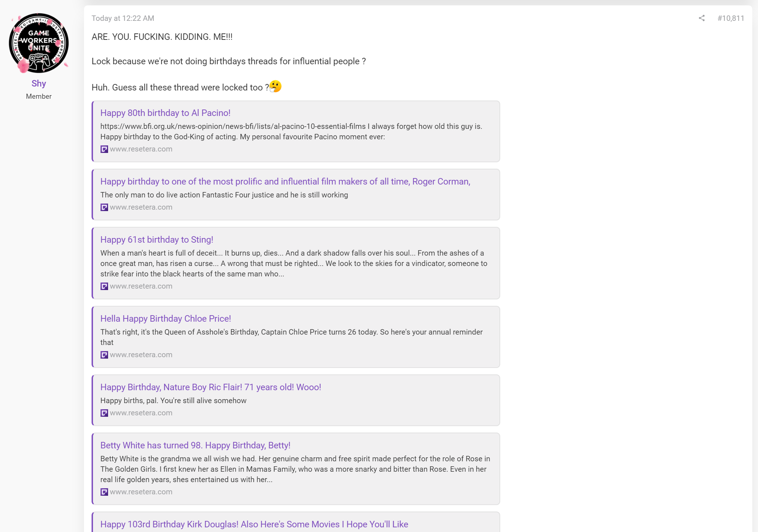The width and height of the screenshot is (758, 532).
Task: Click the Al Pacino preview description text
Action: 291,131
